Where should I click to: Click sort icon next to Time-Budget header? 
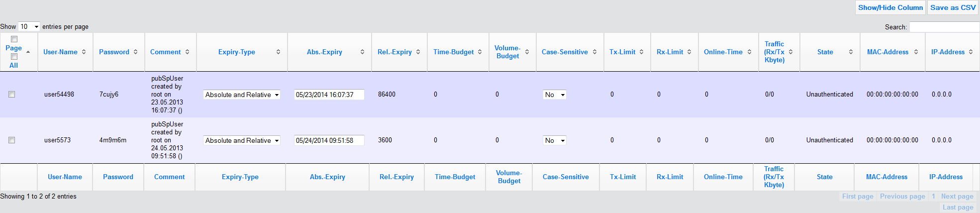[480, 52]
